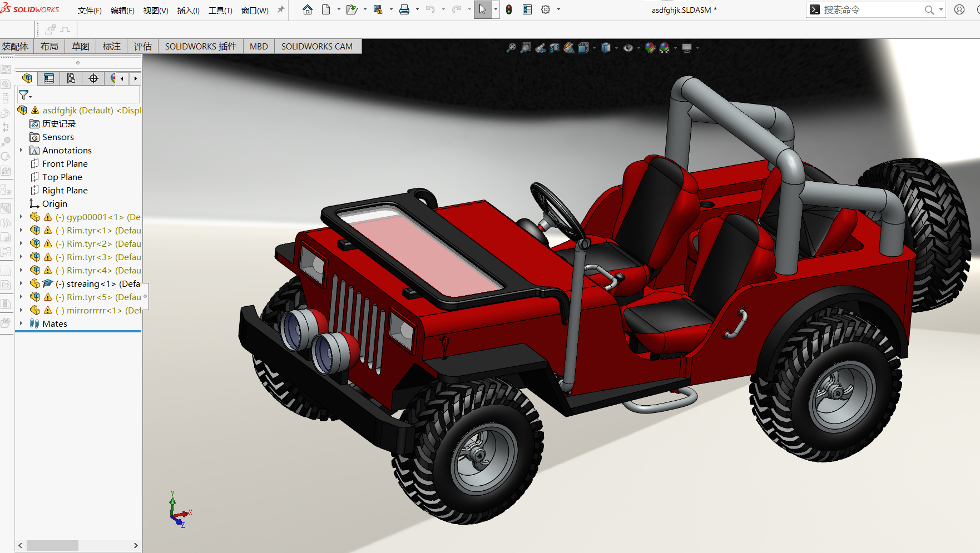Viewport: 980px width, 553px height.
Task: Select the Front Plane tree item
Action: pos(65,163)
